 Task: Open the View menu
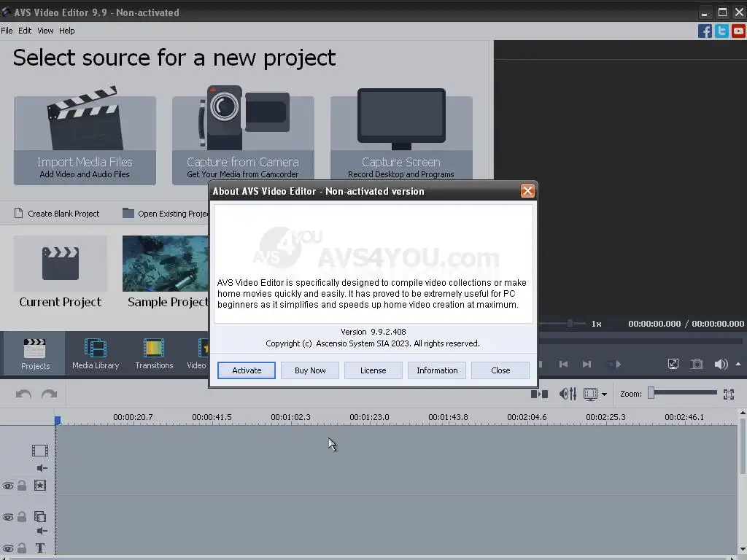(x=45, y=31)
